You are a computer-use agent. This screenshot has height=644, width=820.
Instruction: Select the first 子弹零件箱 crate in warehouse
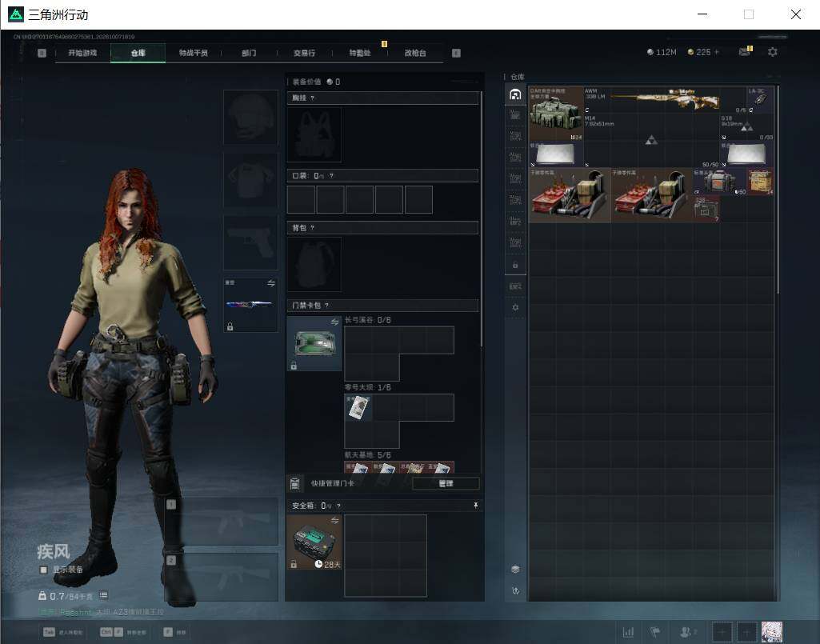click(x=570, y=195)
